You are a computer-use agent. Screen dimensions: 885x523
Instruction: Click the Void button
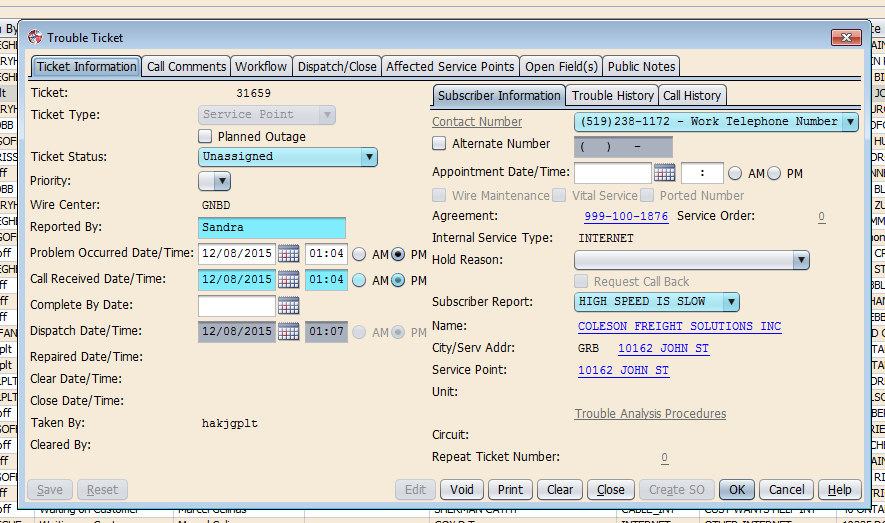click(x=461, y=490)
